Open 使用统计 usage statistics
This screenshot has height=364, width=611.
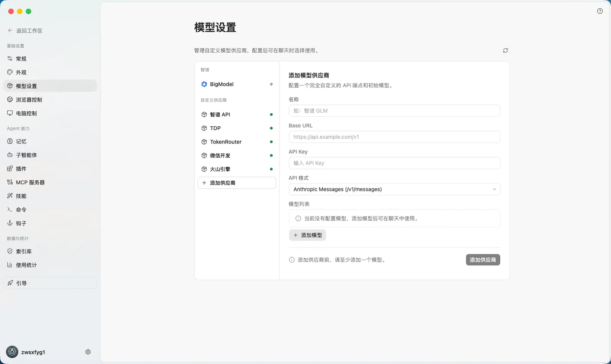tap(50, 265)
